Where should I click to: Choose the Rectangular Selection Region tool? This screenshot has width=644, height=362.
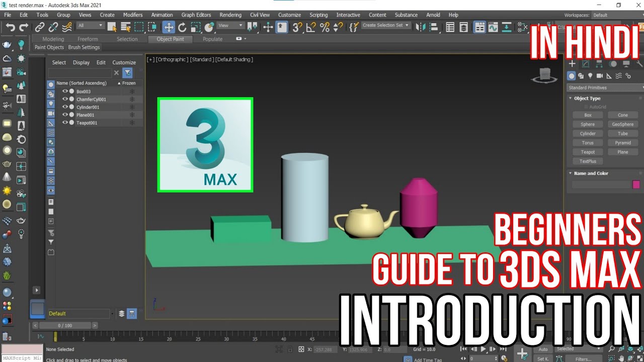click(139, 27)
